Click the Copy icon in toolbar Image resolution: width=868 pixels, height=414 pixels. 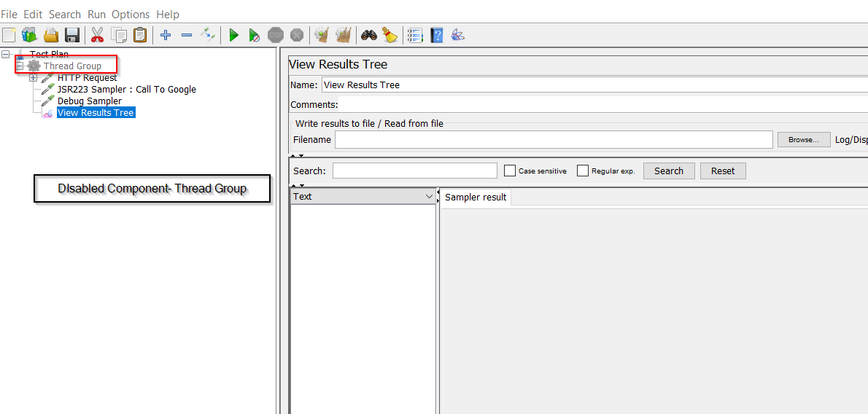pos(119,36)
